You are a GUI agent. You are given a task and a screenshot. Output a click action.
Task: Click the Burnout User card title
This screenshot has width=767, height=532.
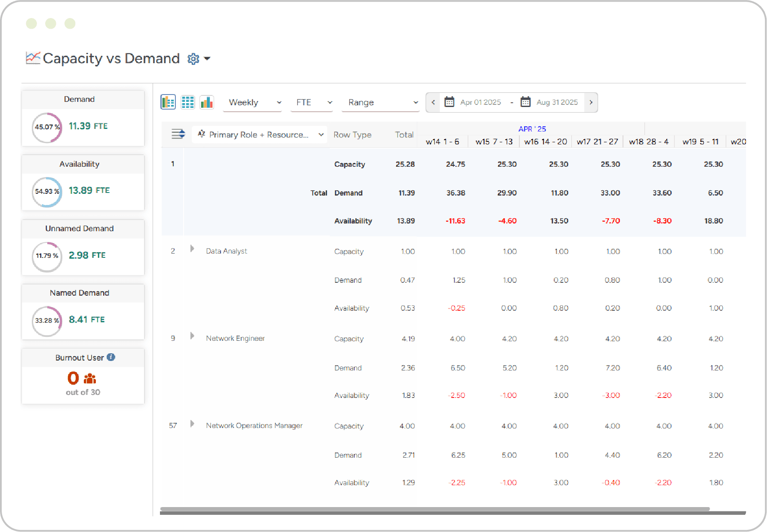pyautogui.click(x=80, y=358)
